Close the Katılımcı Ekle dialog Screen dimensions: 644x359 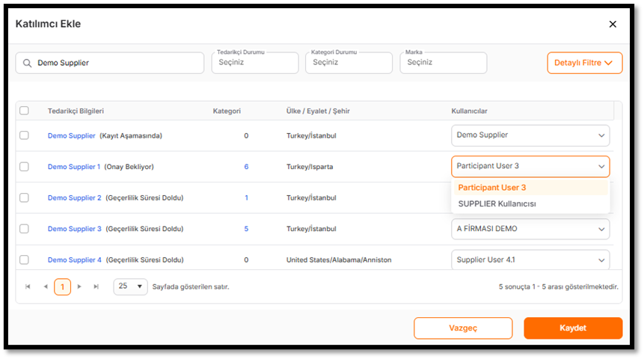[x=613, y=24]
